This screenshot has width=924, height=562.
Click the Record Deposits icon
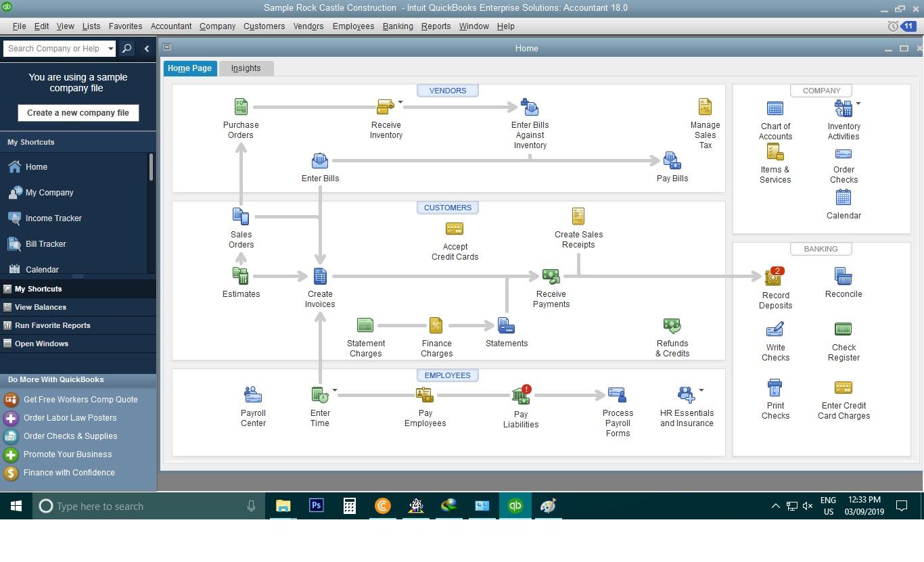tap(774, 277)
